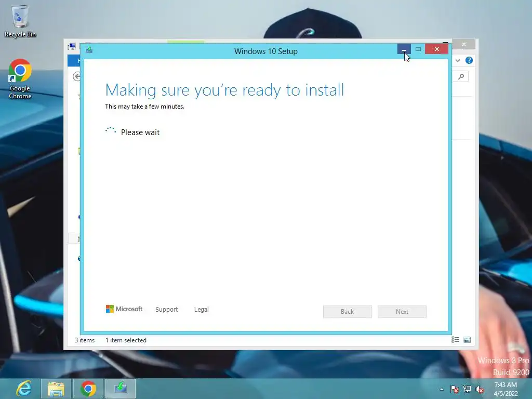Image resolution: width=532 pixels, height=399 pixels.
Task: Close the Windows 10 Setup window
Action: (436, 49)
